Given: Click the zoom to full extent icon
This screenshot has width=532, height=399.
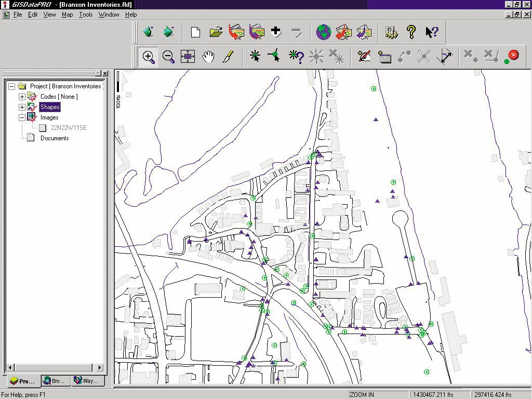Looking at the screenshot, I should [188, 57].
